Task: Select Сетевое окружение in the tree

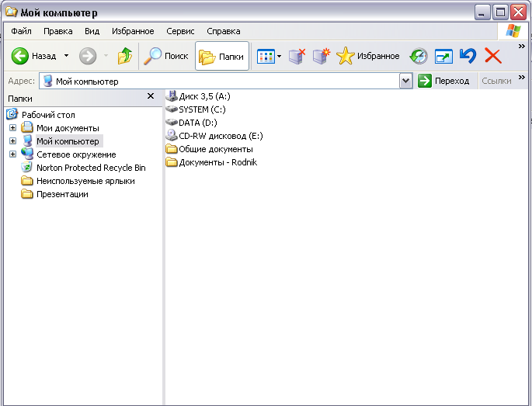Action: click(76, 154)
